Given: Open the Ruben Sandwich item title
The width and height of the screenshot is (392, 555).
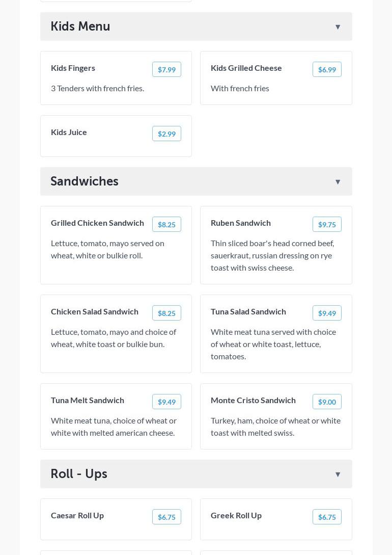Looking at the screenshot, I should pyautogui.click(x=241, y=223).
